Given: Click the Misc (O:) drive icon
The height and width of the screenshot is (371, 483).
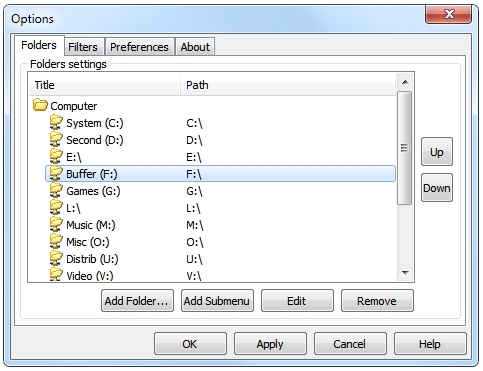Looking at the screenshot, I should [56, 241].
